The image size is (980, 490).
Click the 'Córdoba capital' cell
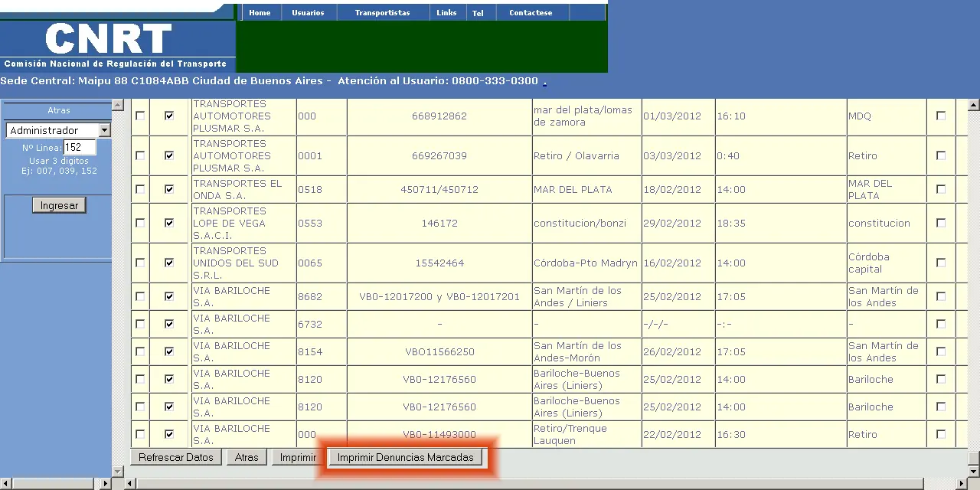click(x=887, y=263)
